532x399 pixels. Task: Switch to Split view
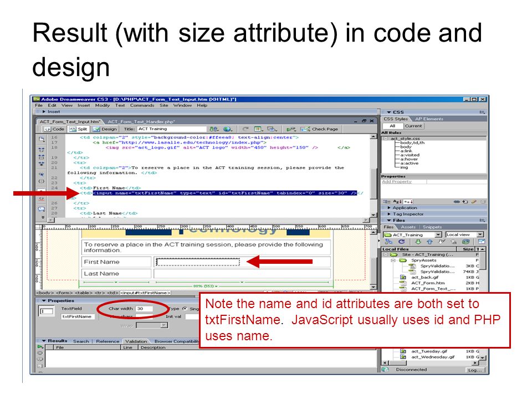click(x=78, y=129)
